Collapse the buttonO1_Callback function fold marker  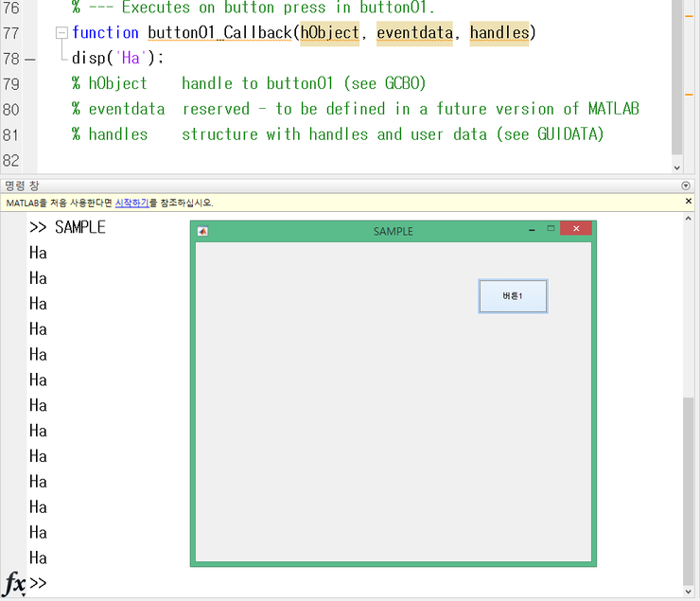61,32
